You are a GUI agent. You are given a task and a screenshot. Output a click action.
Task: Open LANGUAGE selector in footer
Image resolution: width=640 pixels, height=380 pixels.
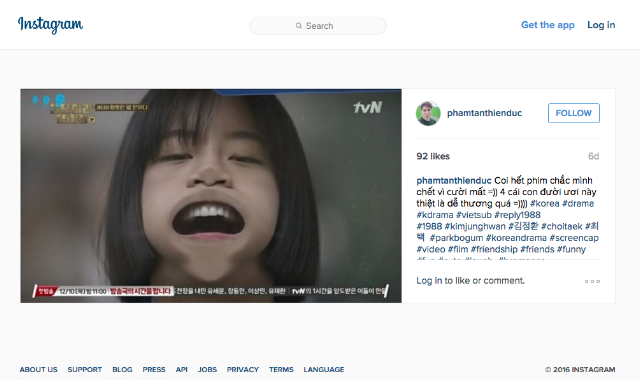(324, 369)
